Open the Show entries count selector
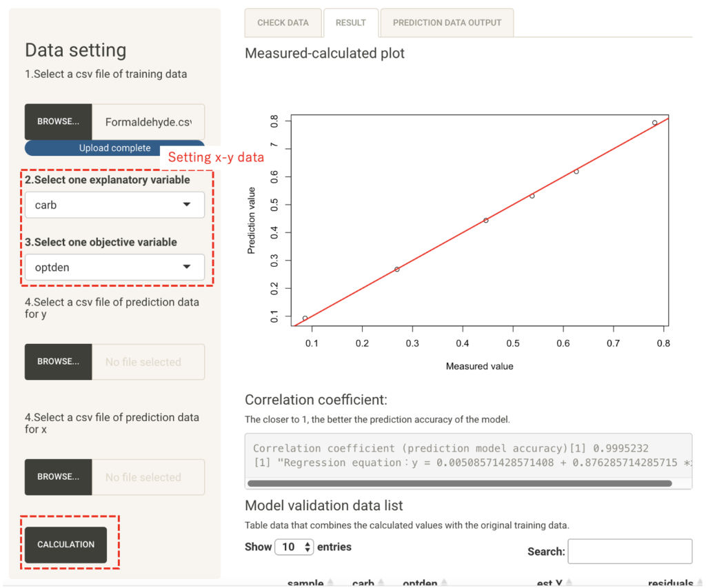Image resolution: width=706 pixels, height=588 pixels. click(294, 547)
